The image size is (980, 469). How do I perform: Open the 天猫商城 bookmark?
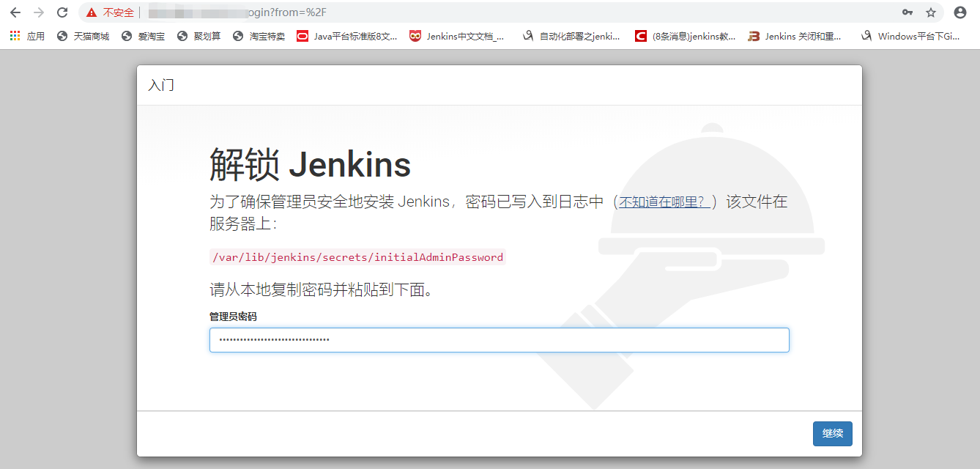(83, 36)
